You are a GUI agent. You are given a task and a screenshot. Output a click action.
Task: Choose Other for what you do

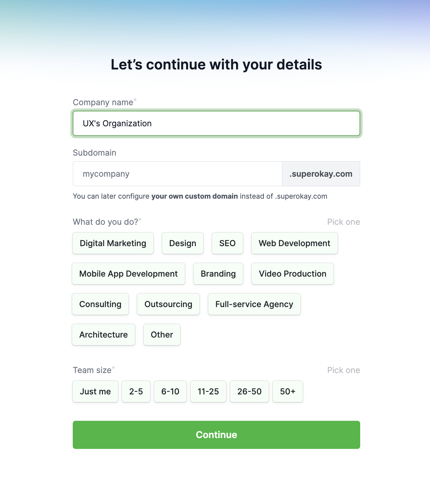[162, 335]
